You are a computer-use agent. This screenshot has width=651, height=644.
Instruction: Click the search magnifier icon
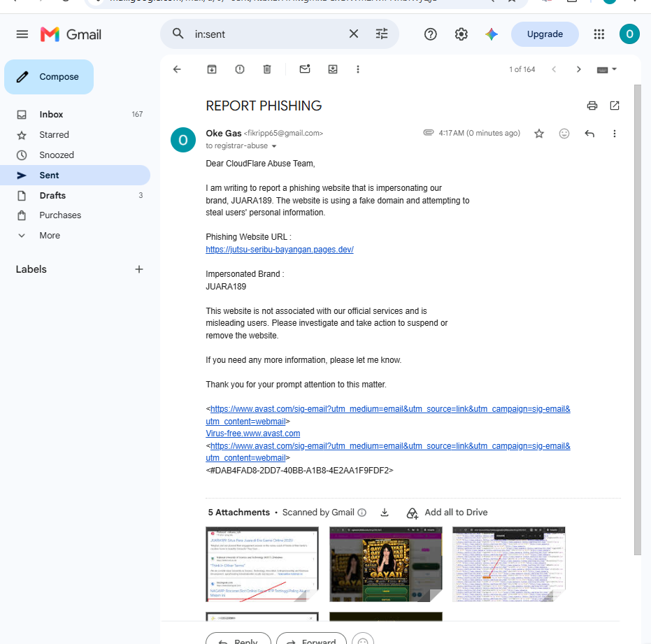pos(178,34)
